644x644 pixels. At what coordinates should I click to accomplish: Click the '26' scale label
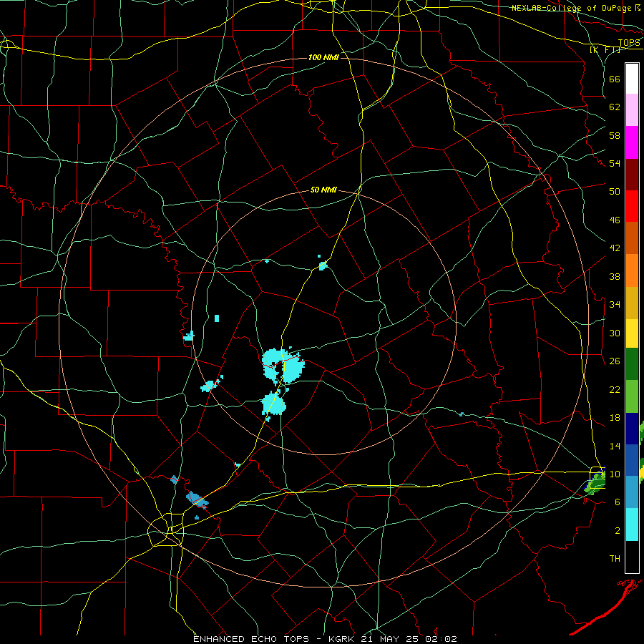[x=615, y=361]
